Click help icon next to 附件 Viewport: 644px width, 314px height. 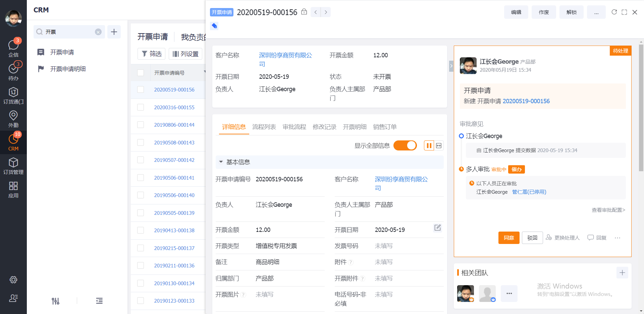coord(351,262)
